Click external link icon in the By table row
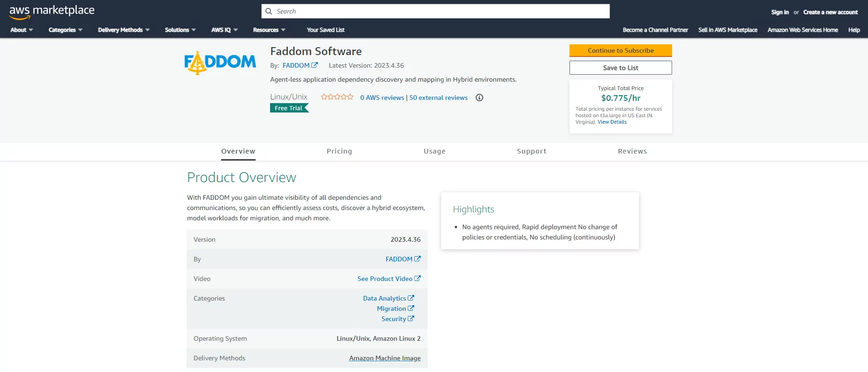Image resolution: width=868 pixels, height=372 pixels. [417, 259]
